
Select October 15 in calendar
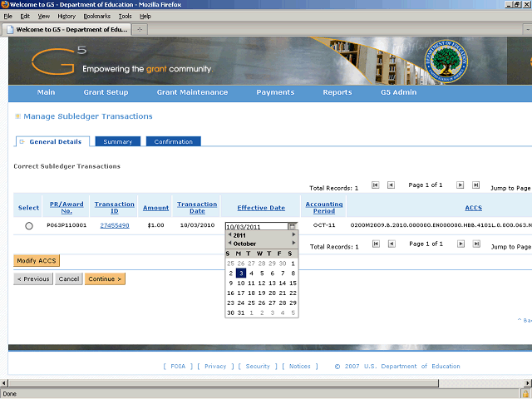[x=293, y=283]
